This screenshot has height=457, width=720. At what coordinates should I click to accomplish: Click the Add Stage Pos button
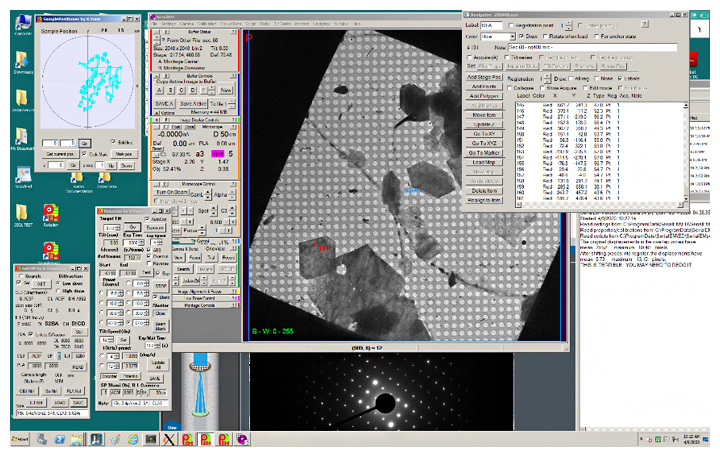pos(486,78)
